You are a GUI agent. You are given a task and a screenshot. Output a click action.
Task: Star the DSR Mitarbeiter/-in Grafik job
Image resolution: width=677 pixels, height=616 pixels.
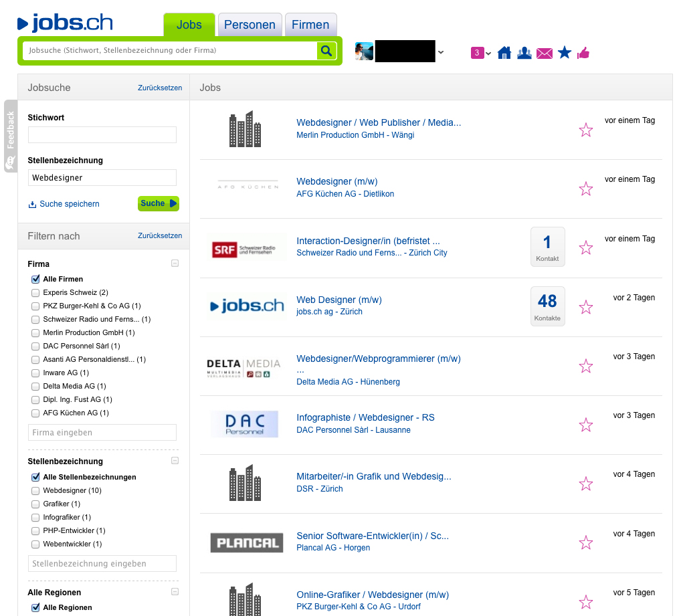click(x=585, y=484)
